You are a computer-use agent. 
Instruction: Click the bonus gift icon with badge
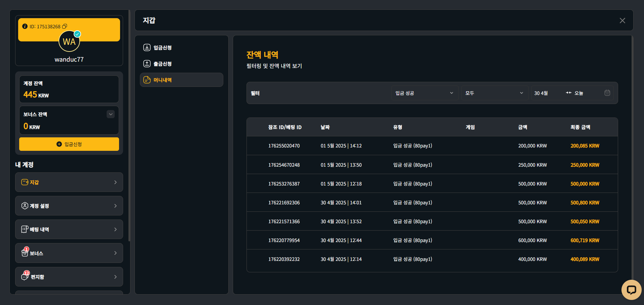(x=25, y=252)
